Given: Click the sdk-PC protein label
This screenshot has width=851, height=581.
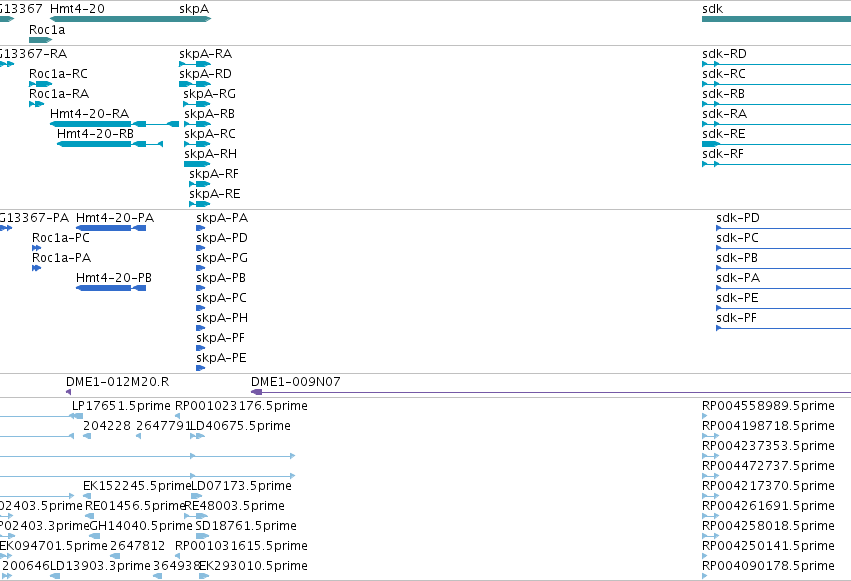Looking at the screenshot, I should point(737,238).
